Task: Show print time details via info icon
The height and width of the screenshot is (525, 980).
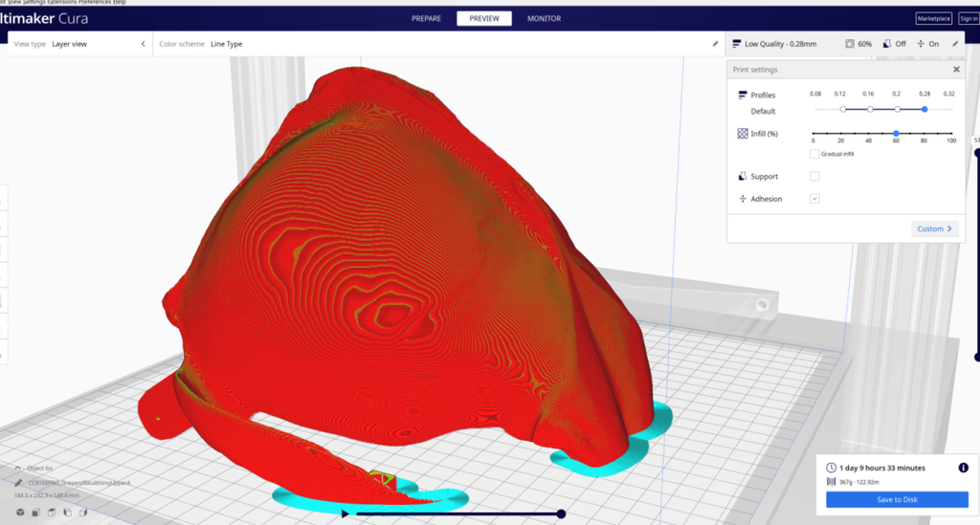Action: click(964, 468)
